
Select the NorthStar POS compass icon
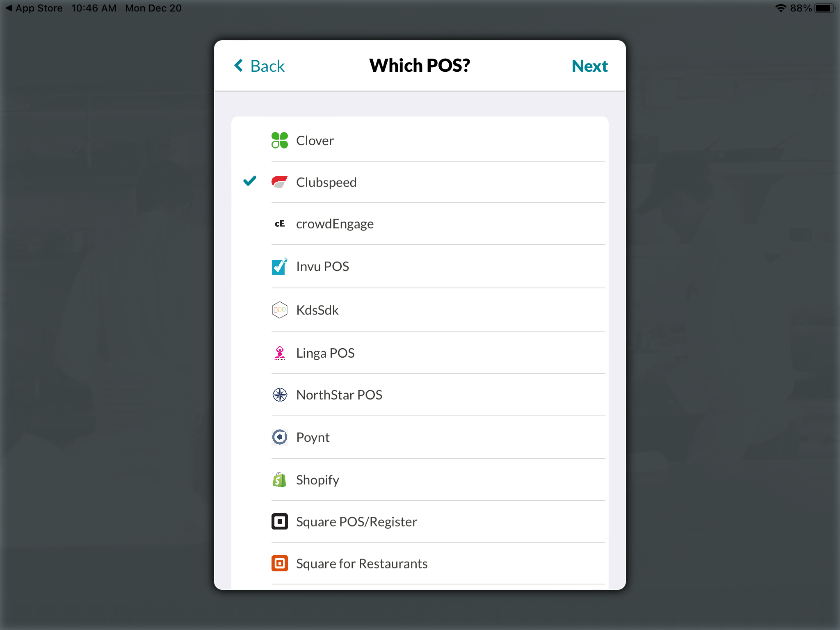[x=280, y=395]
